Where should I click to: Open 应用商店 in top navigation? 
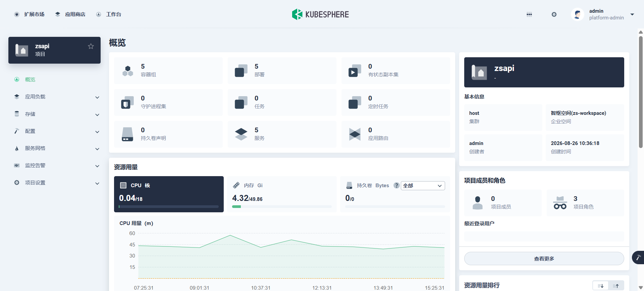pos(70,14)
